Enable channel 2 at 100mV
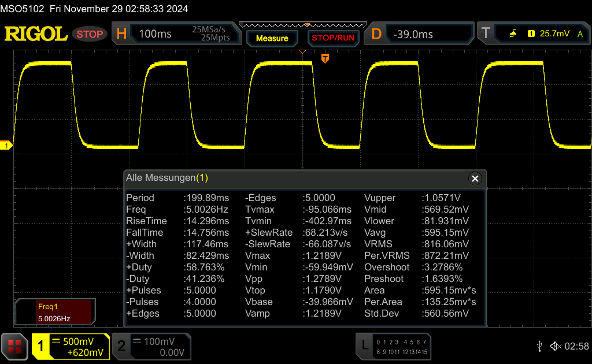 pyautogui.click(x=150, y=347)
